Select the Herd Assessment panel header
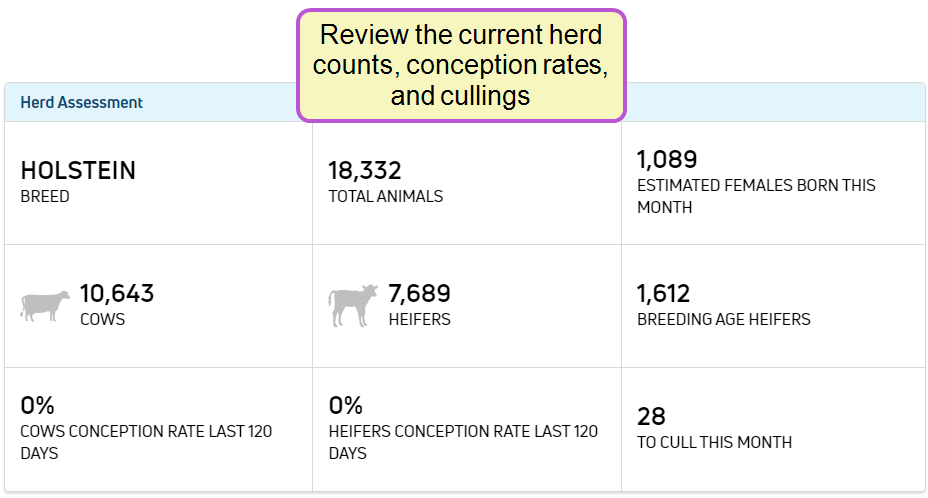928x498 pixels. [x=82, y=102]
